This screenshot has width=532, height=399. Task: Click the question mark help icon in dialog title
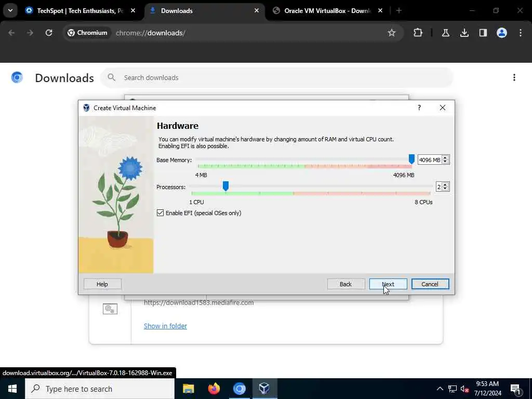[x=419, y=108]
